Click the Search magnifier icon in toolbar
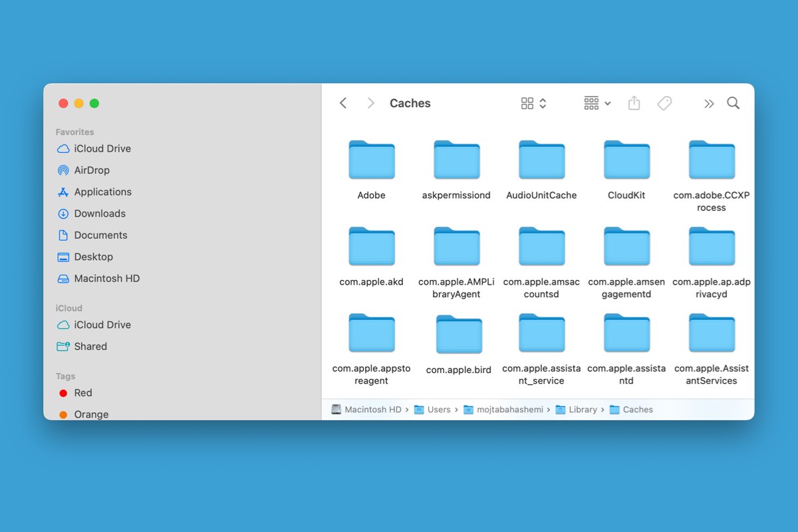798x532 pixels. tap(733, 103)
